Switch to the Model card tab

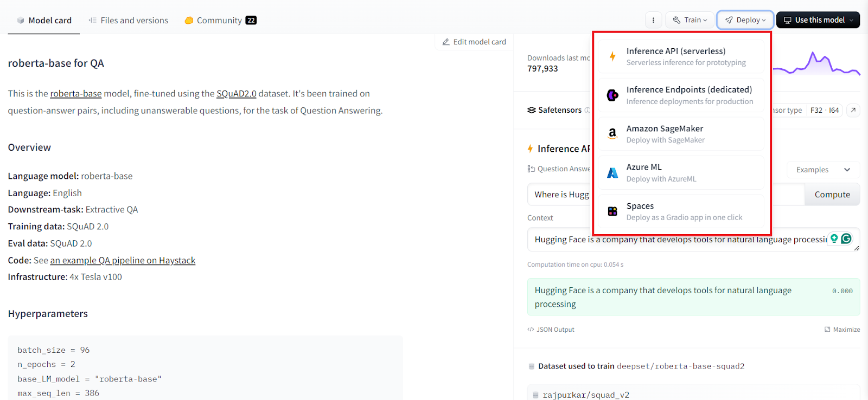point(44,21)
